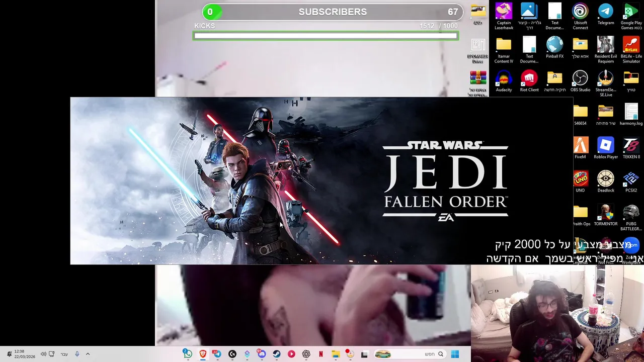644x362 pixels.
Task: Click the KICKS goal progress bar
Action: [x=326, y=36]
